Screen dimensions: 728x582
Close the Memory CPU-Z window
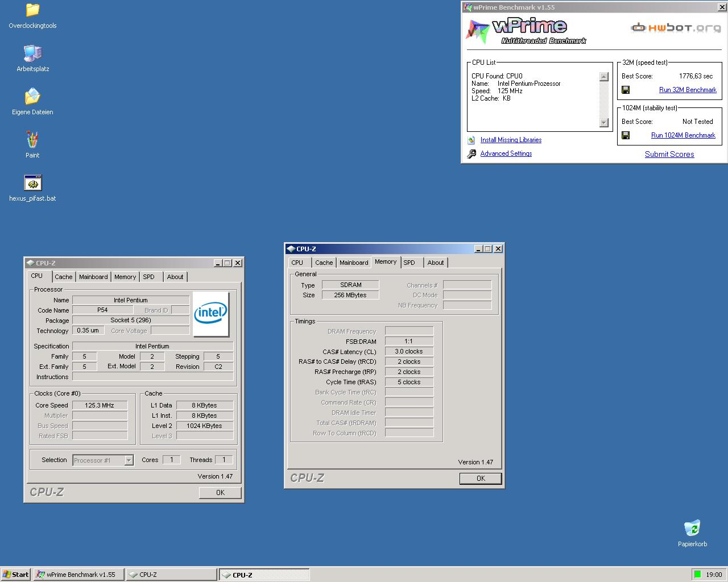click(498, 249)
